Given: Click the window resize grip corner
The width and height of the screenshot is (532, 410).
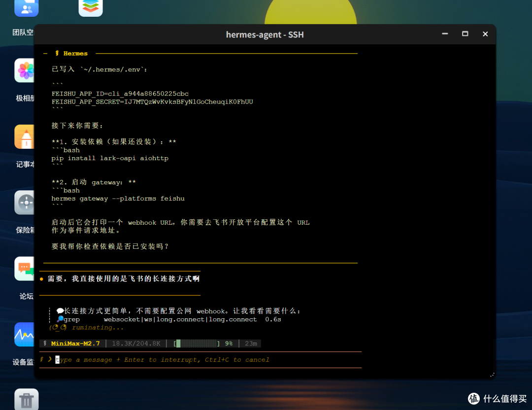Looking at the screenshot, I should (492, 375).
